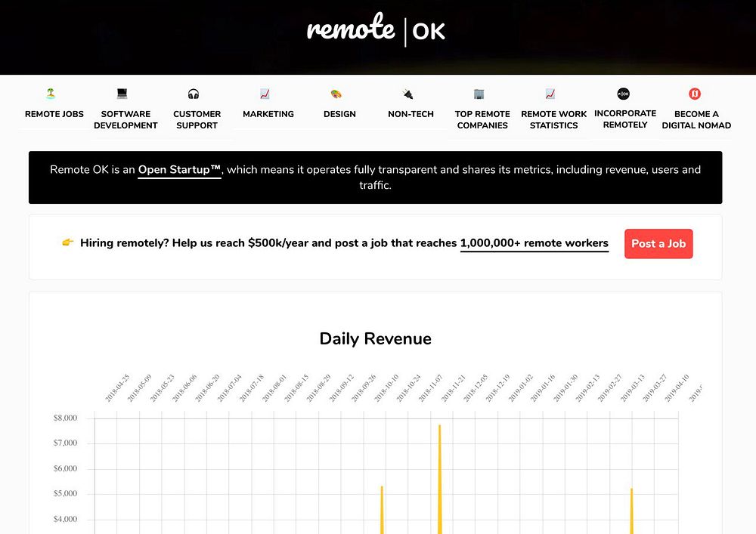Viewport: 756px width, 534px height.
Task: Open Become a Digital Nomad link
Action: coord(696,120)
